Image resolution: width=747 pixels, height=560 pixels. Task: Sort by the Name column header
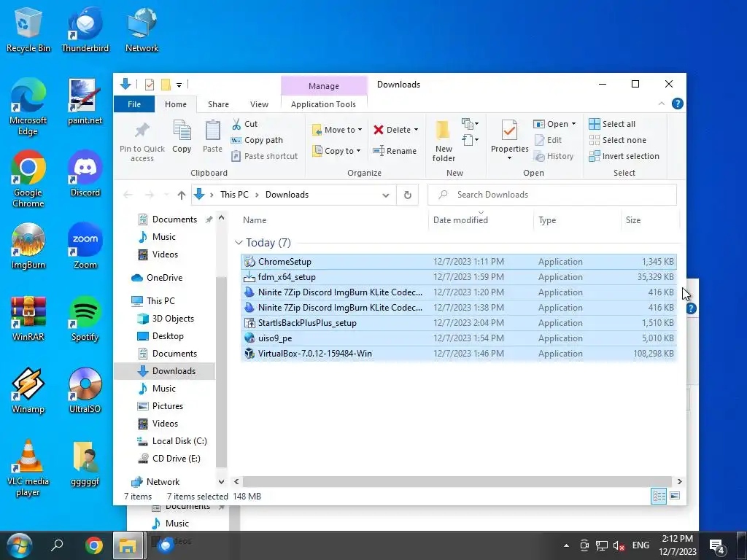255,220
